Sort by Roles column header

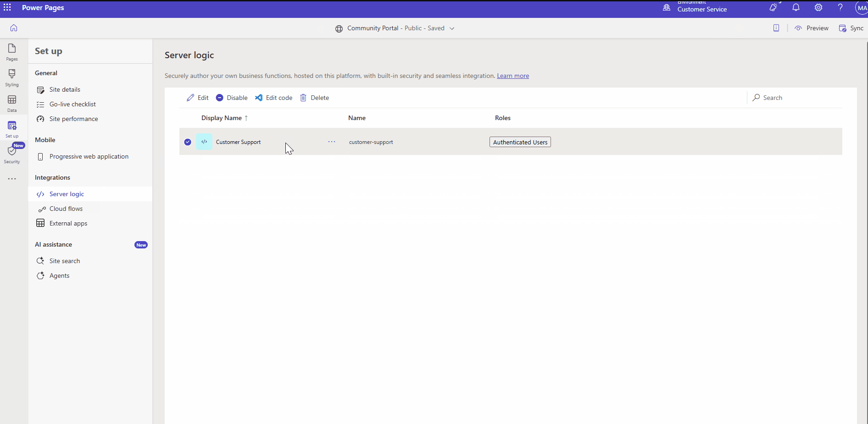[x=503, y=118]
